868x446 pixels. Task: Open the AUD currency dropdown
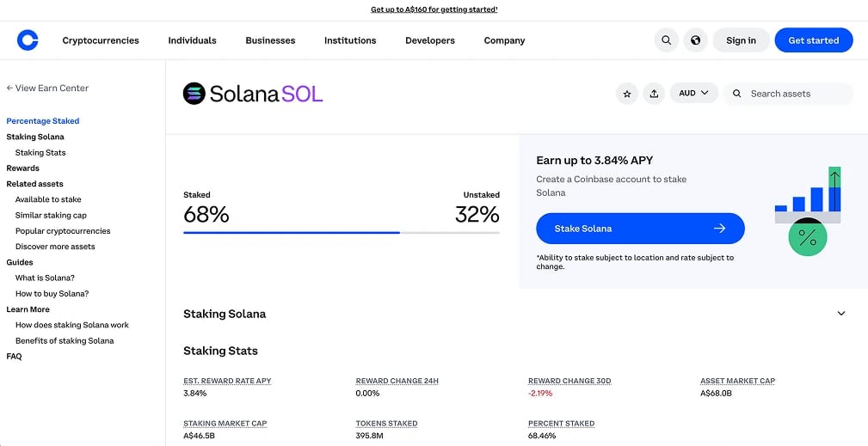click(x=693, y=94)
